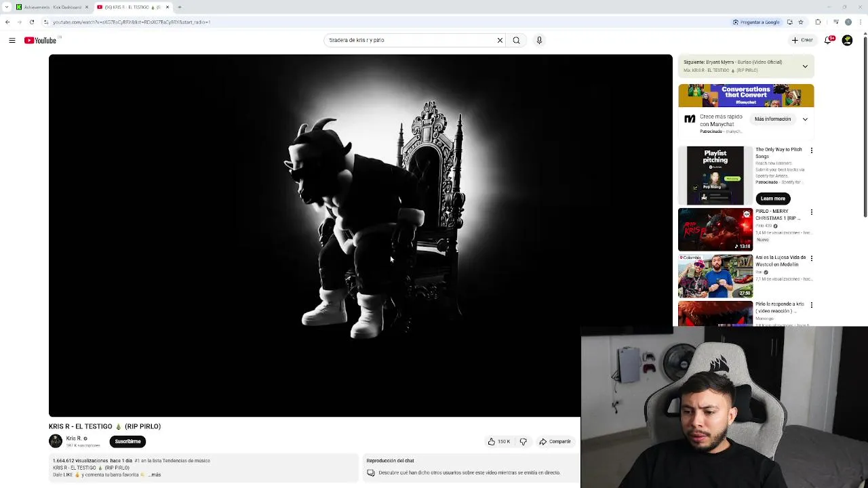Go to the YouTube home logo

coord(41,41)
